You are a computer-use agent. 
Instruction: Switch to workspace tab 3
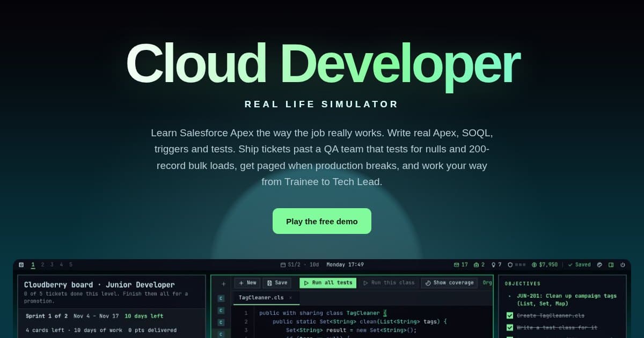point(52,264)
